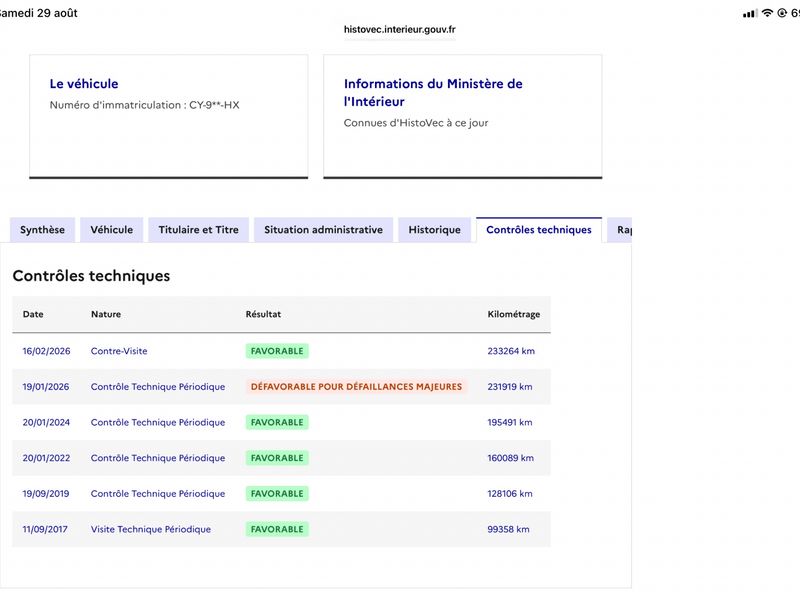Click the Kilométrage column header
The height and width of the screenshot is (600, 800).
pos(514,314)
